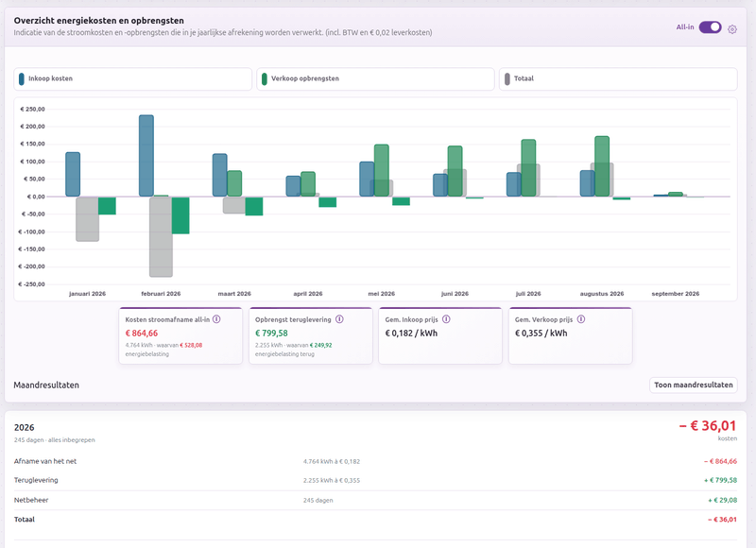Show info for Gem. Verkoop prijs
The width and height of the screenshot is (756, 548).
click(x=581, y=319)
